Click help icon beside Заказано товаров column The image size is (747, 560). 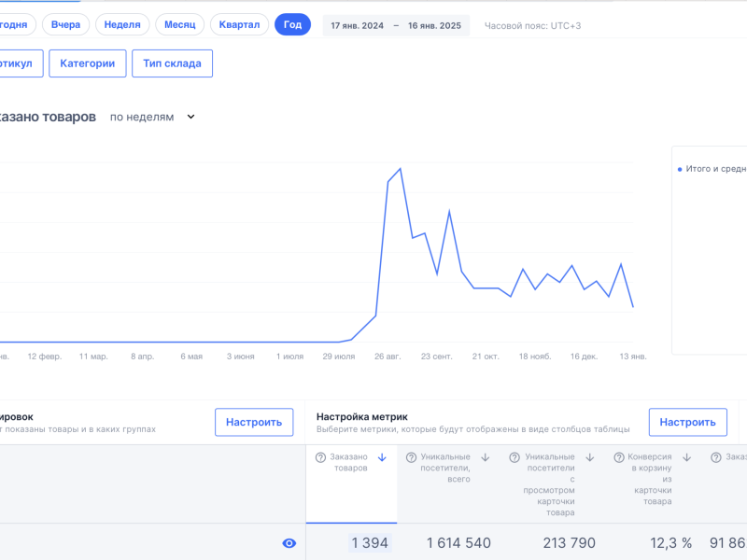320,457
